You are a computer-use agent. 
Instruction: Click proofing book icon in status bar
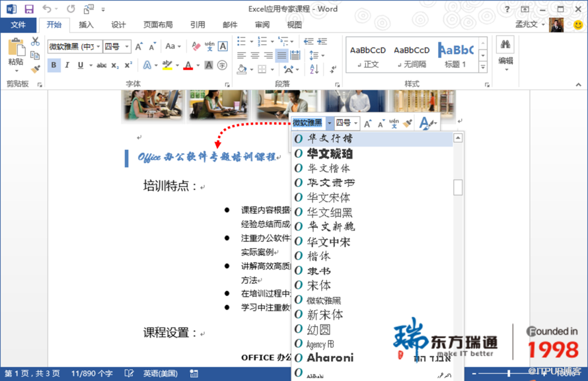coord(129,374)
